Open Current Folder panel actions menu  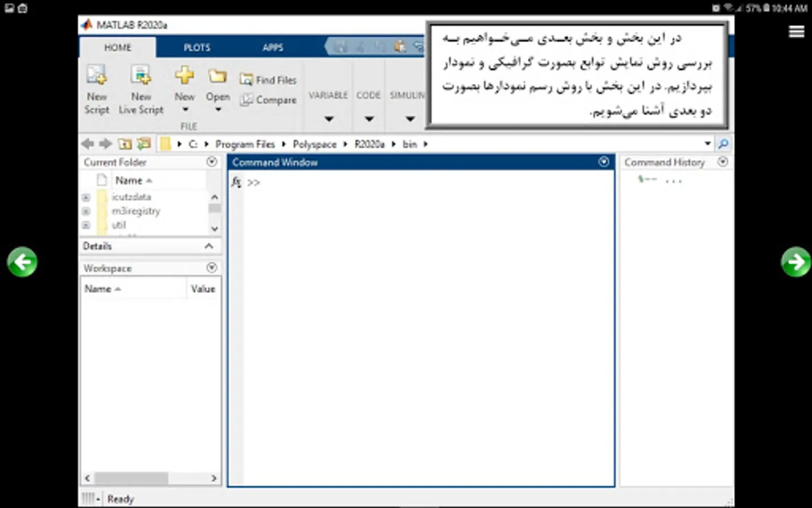pyautogui.click(x=212, y=161)
